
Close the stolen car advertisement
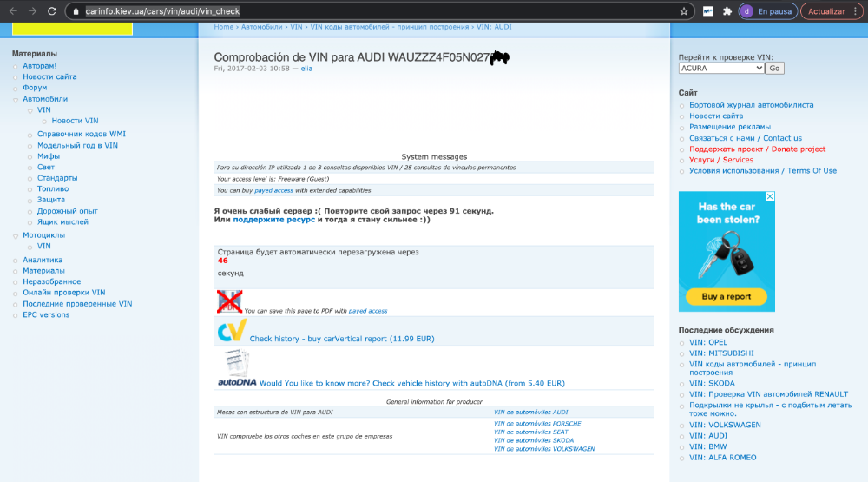tap(769, 196)
